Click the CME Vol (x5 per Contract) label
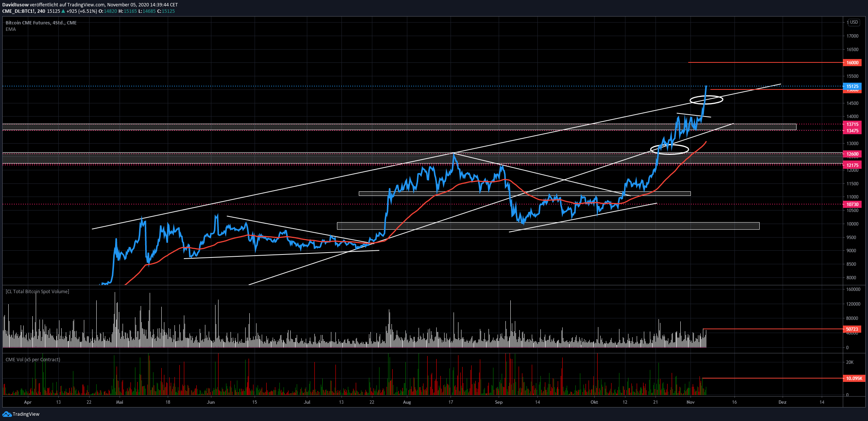 (33, 359)
